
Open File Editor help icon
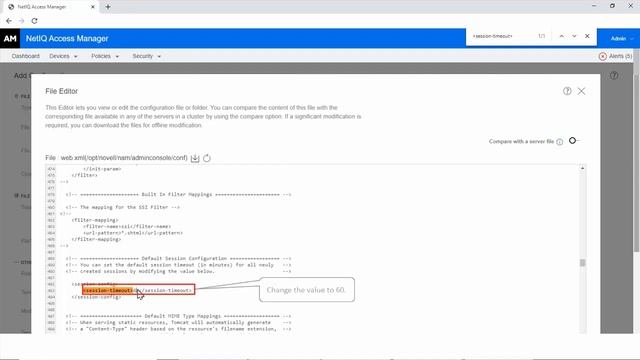[x=567, y=91]
